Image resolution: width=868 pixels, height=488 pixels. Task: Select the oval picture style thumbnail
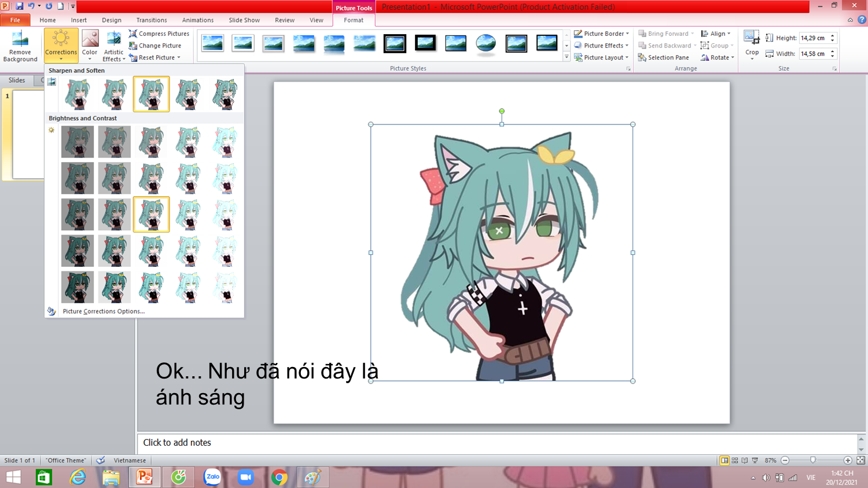486,43
